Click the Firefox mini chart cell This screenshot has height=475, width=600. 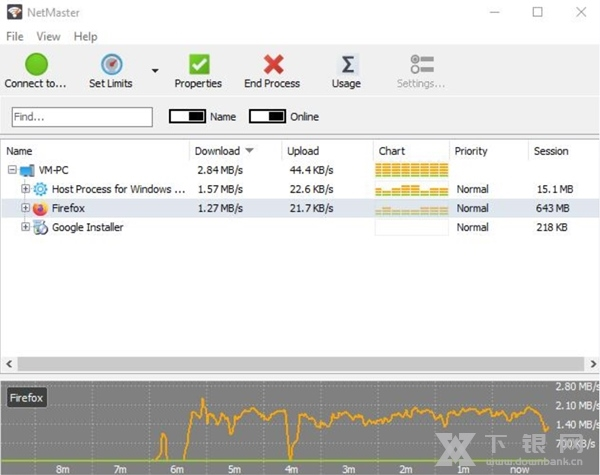(x=412, y=208)
